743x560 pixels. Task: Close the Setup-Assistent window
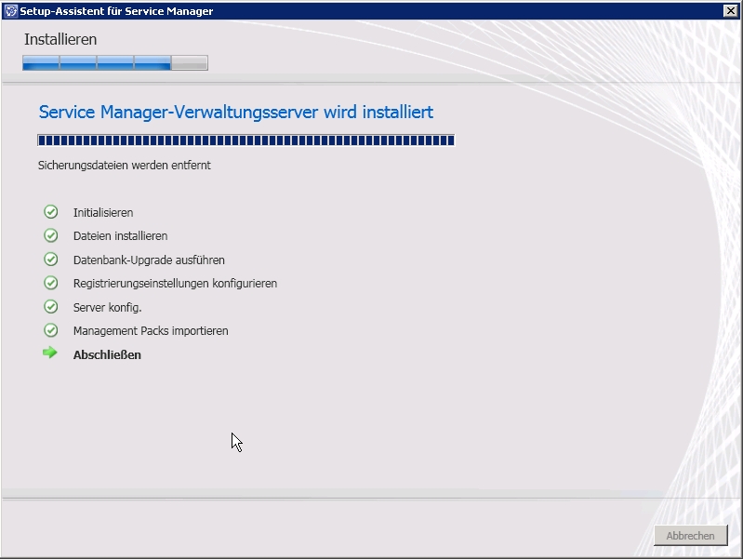(x=730, y=11)
